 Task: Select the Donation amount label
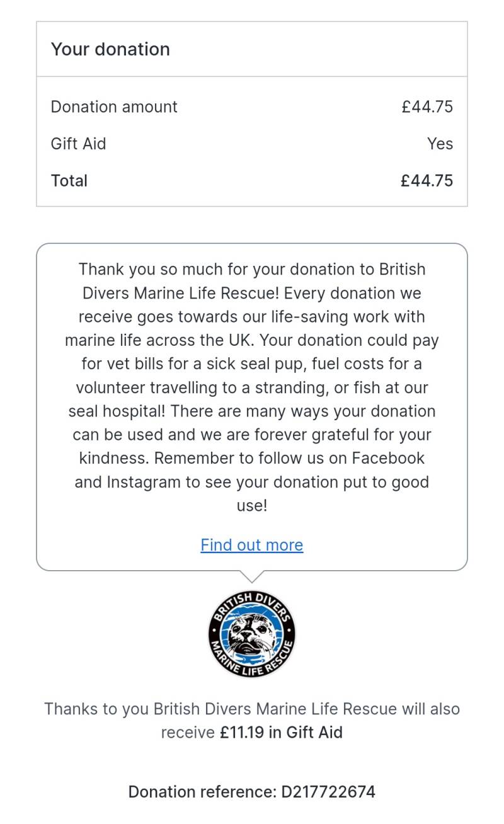114,106
